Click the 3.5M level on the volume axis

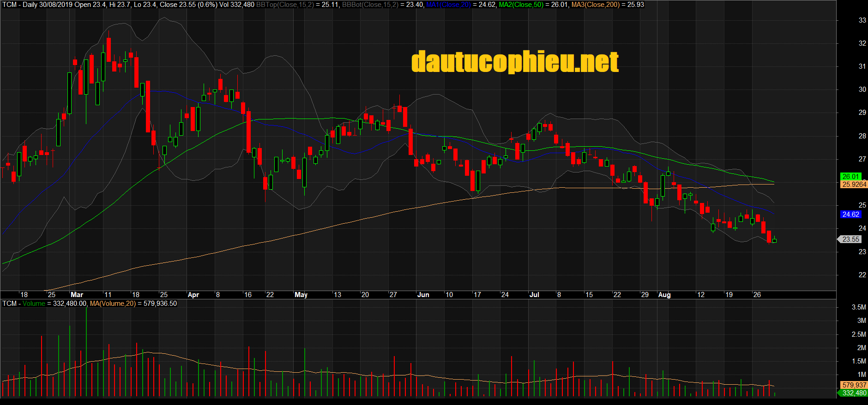[x=859, y=307]
